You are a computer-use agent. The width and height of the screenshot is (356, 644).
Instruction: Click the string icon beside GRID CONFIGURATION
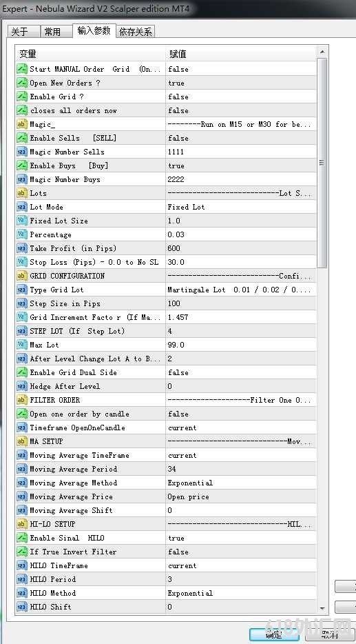click(x=22, y=276)
